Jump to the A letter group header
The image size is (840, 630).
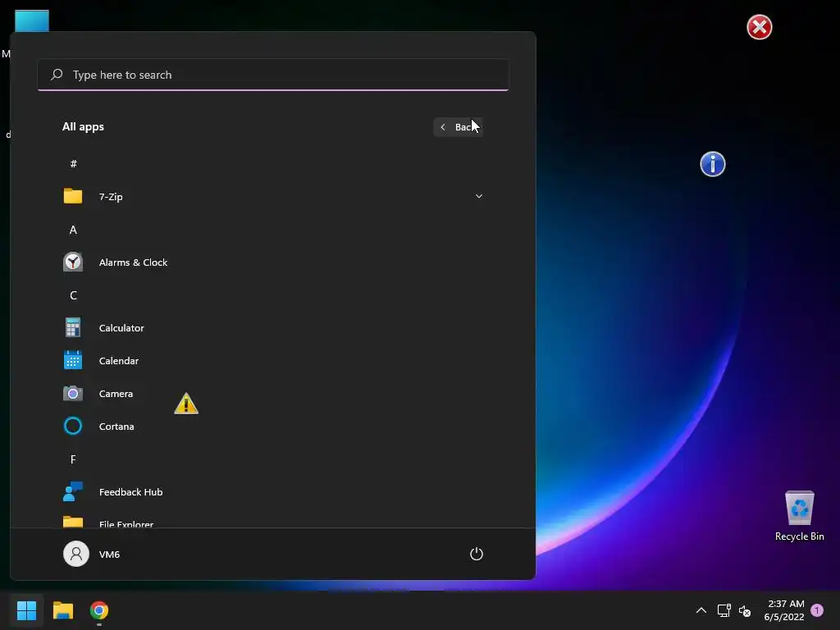pyautogui.click(x=73, y=230)
